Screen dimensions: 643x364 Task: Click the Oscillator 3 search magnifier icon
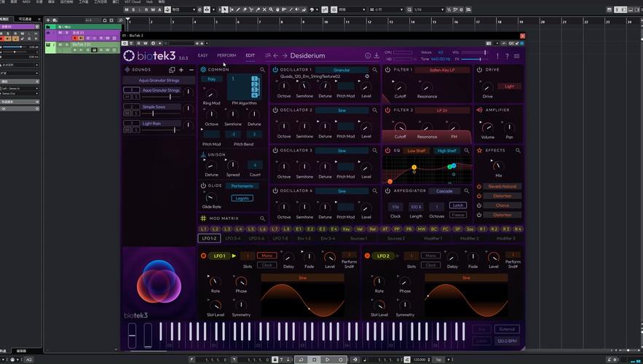[x=374, y=151]
